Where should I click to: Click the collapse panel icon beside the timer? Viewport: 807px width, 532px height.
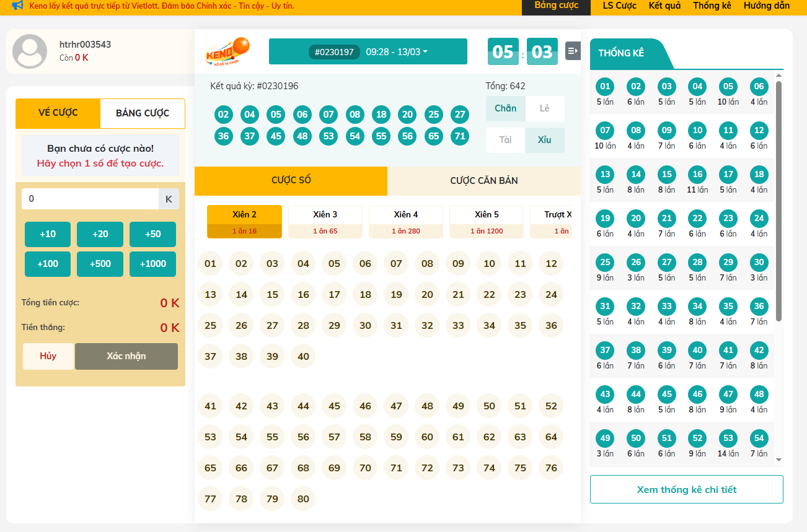[x=573, y=51]
